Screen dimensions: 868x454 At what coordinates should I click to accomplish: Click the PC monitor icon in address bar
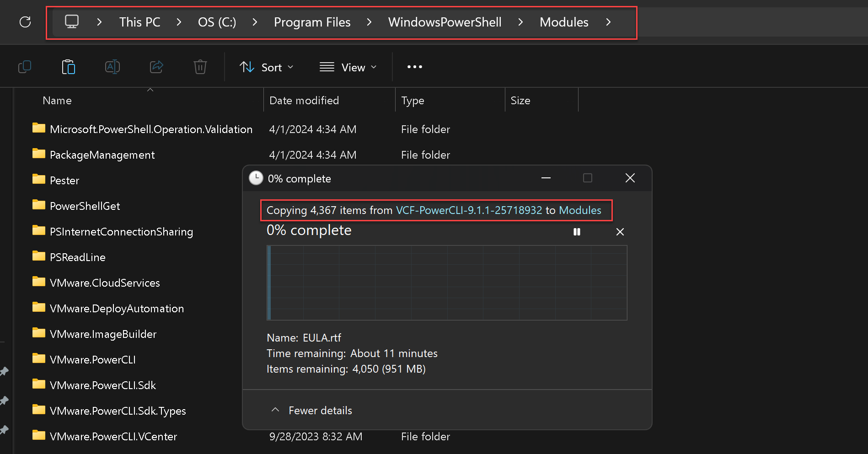72,21
